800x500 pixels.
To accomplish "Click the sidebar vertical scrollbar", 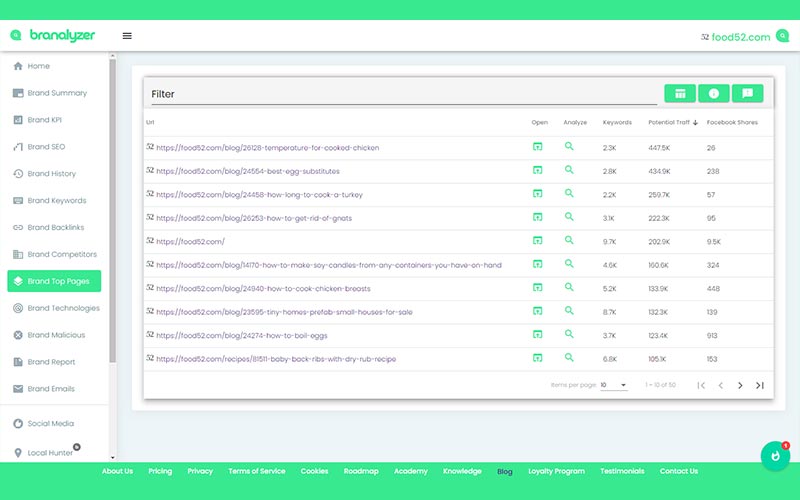I will pyautogui.click(x=113, y=210).
